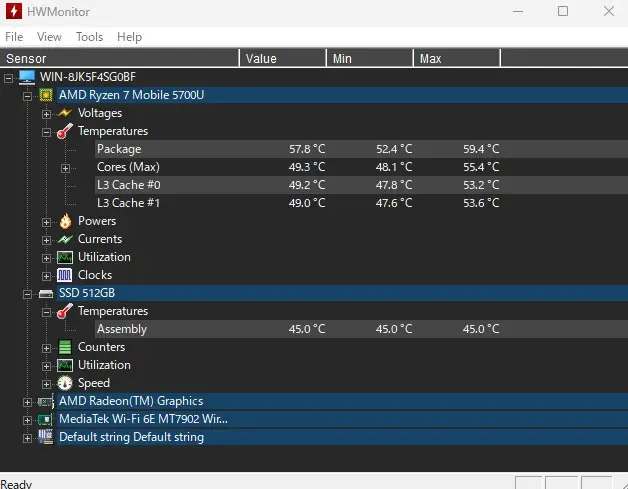This screenshot has height=489, width=628.
Task: Click the Clocks icon in CPU section
Action: [65, 275]
